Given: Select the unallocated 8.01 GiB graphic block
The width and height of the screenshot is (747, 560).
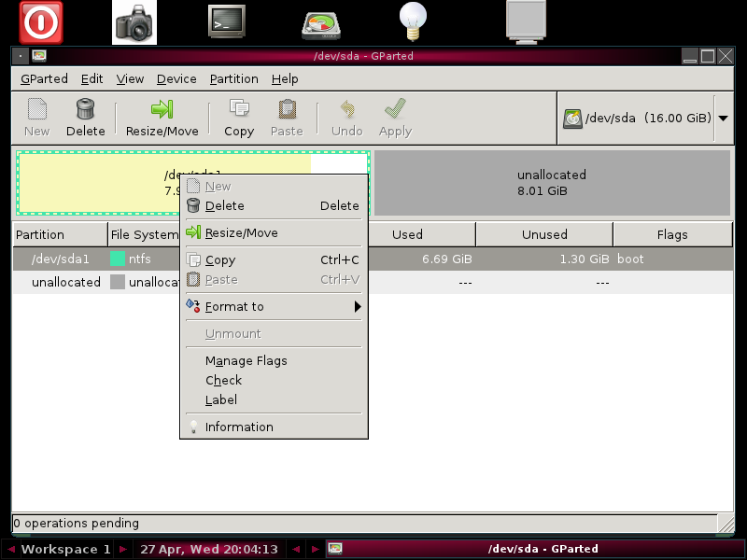Looking at the screenshot, I should pyautogui.click(x=552, y=183).
